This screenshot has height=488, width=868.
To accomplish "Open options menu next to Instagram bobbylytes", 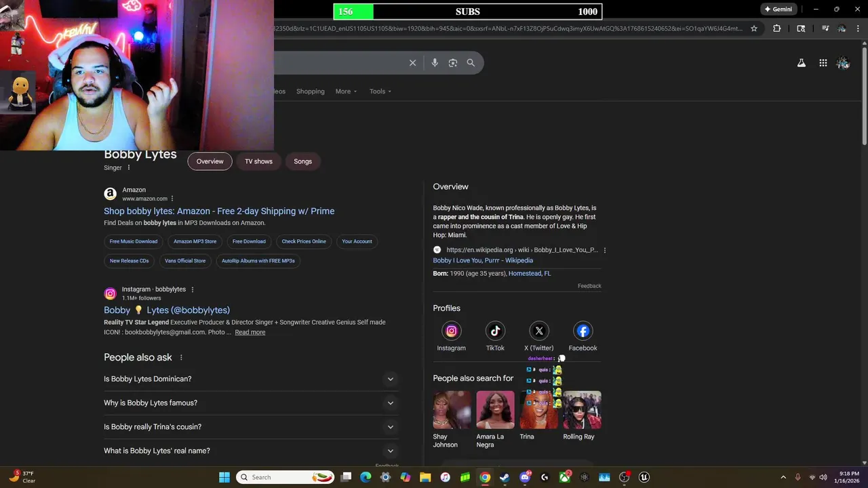I will click(193, 289).
